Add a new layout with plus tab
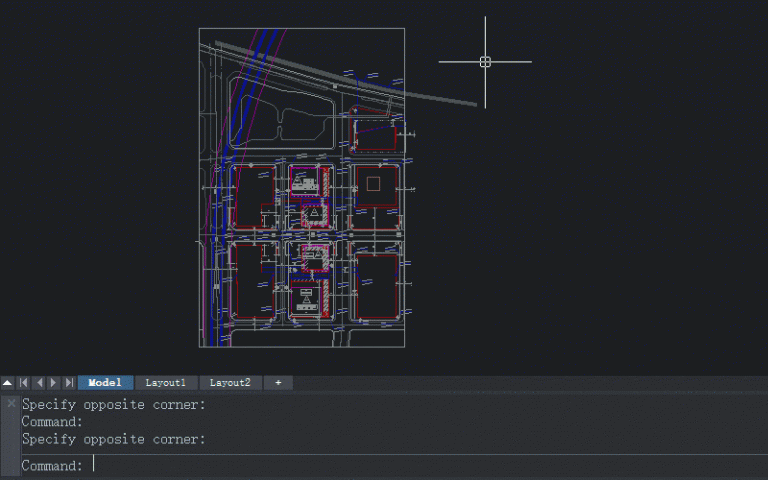The height and width of the screenshot is (480, 768). click(278, 383)
